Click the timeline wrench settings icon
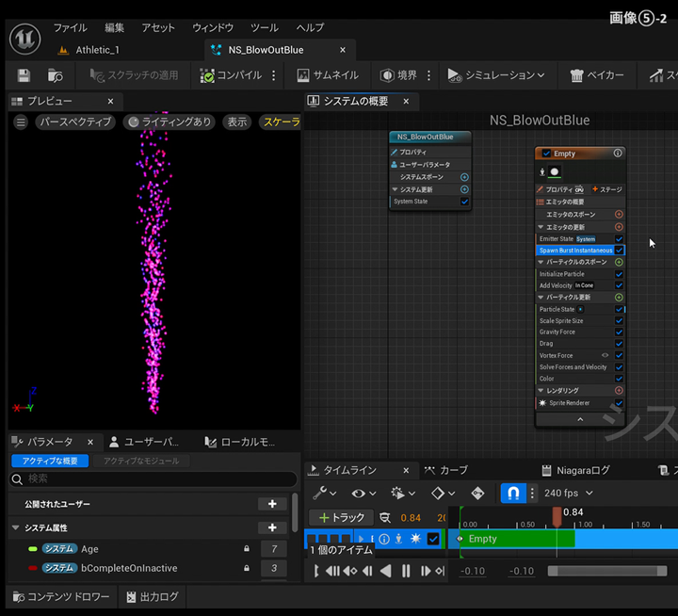 click(x=320, y=493)
